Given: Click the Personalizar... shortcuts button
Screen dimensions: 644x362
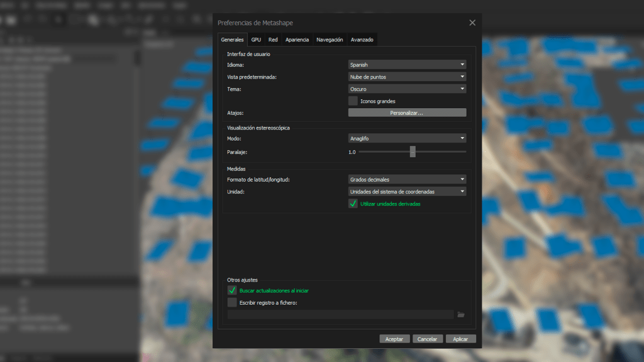Looking at the screenshot, I should [407, 113].
